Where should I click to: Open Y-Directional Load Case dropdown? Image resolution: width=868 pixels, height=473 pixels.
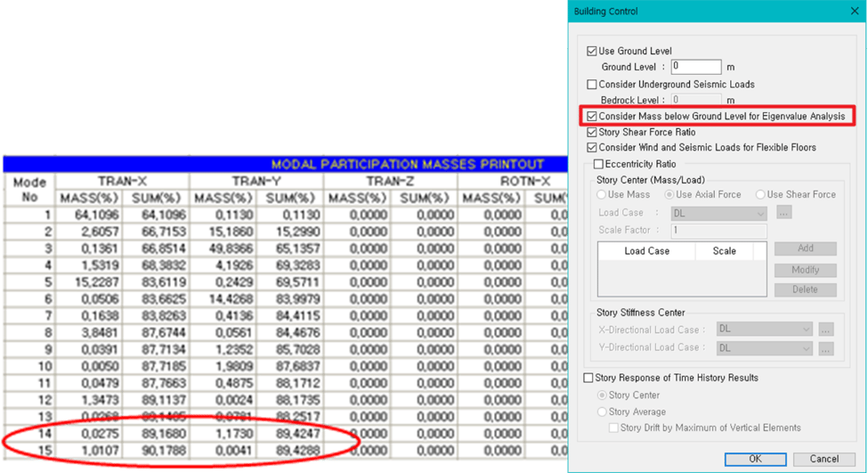pos(764,348)
